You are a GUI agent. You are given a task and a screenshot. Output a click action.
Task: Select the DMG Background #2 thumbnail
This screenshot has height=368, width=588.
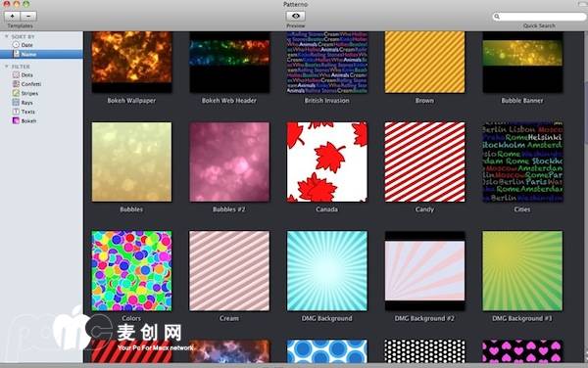(425, 271)
